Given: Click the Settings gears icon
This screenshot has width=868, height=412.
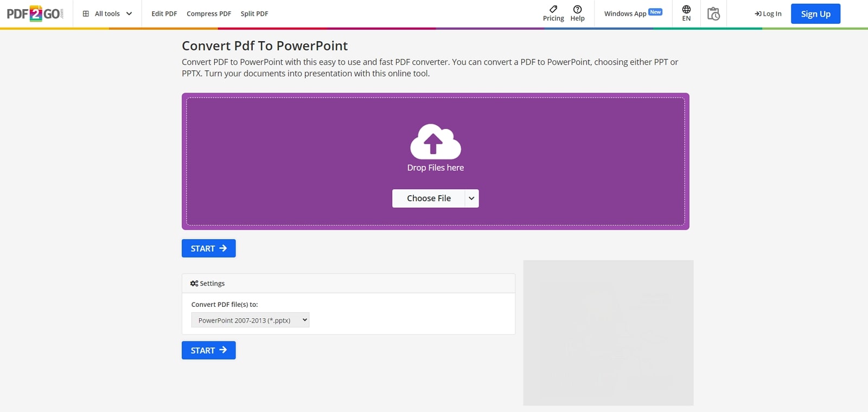Looking at the screenshot, I should point(194,284).
